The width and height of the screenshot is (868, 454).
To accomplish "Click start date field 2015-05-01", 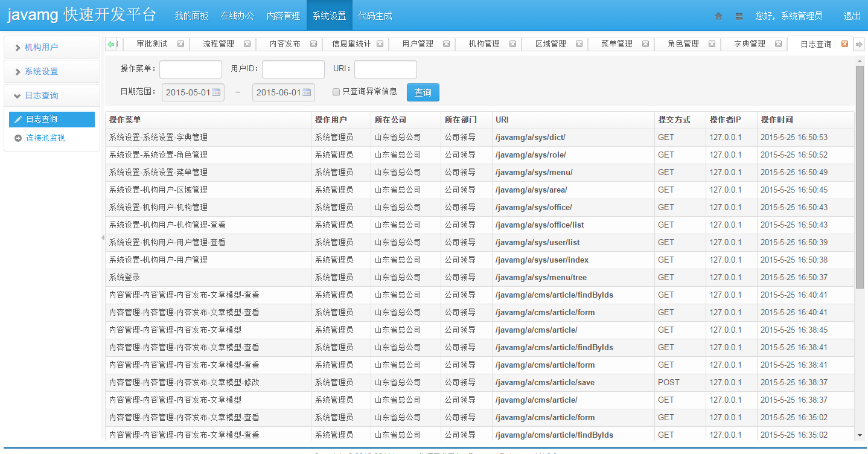I will (x=193, y=92).
